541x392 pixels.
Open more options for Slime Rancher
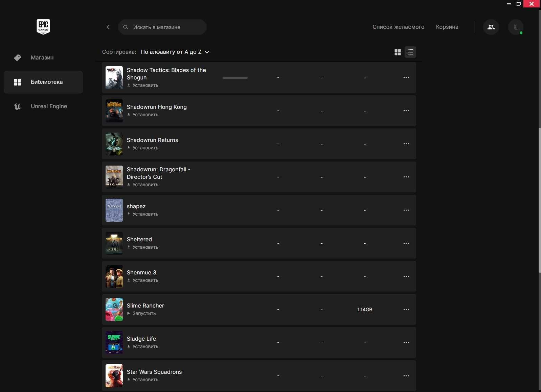tap(406, 310)
